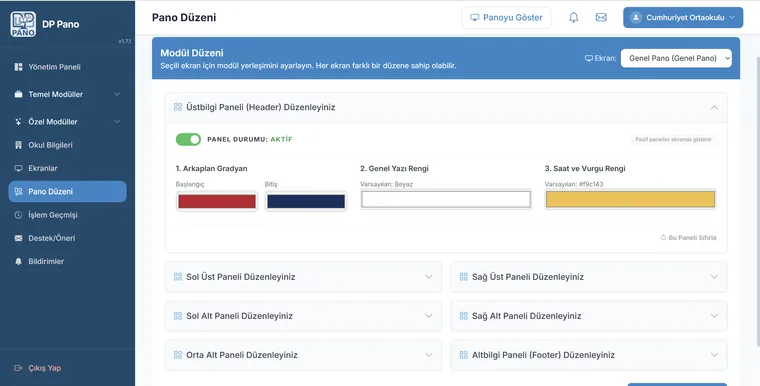Expand the Sağ Üst Paneli section chevron
This screenshot has width=760, height=386.
tap(714, 277)
